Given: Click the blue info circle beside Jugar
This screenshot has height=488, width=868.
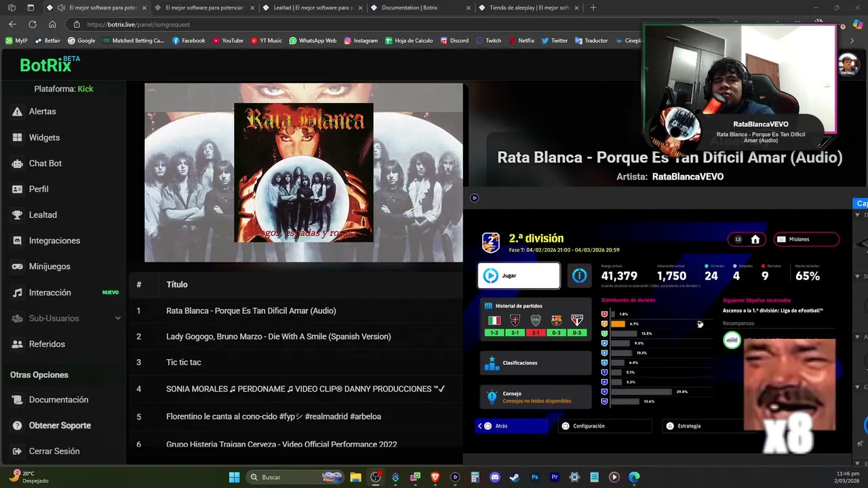Looking at the screenshot, I should [579, 276].
